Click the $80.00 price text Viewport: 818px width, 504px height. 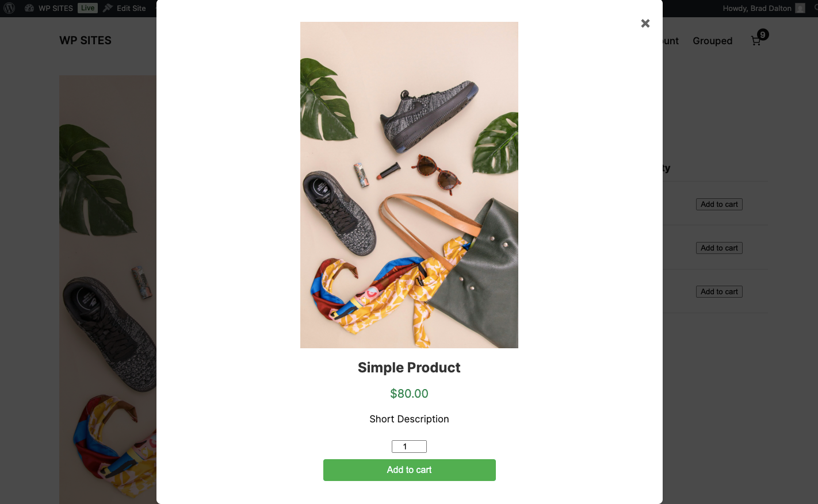[x=409, y=394]
